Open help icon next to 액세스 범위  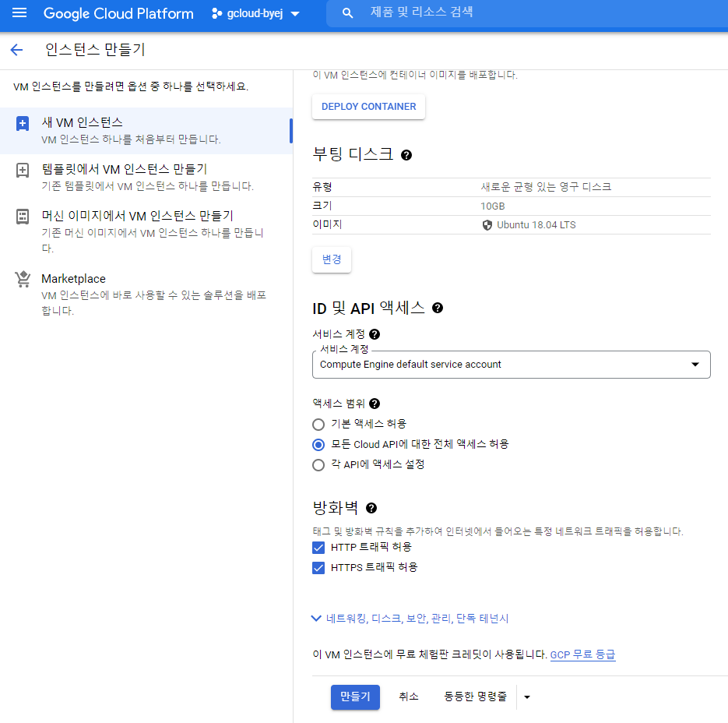coord(375,404)
